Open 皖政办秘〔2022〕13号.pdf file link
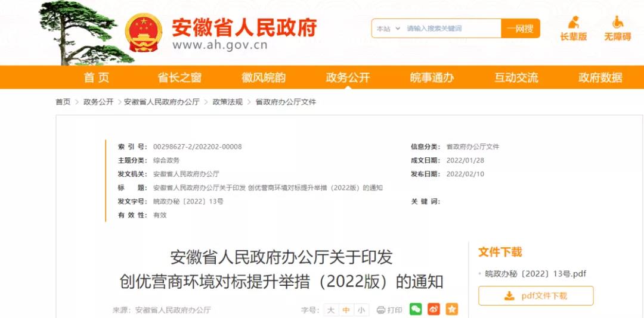 (x=535, y=274)
